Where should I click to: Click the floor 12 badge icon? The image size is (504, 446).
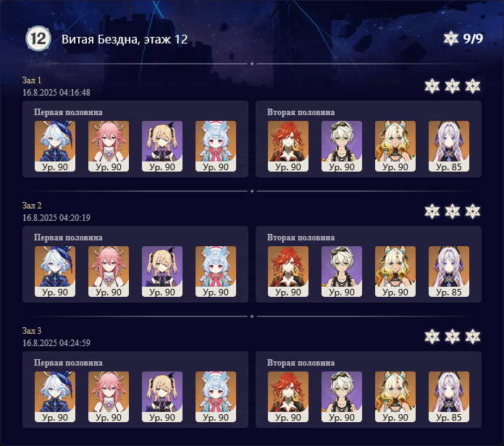coord(38,38)
